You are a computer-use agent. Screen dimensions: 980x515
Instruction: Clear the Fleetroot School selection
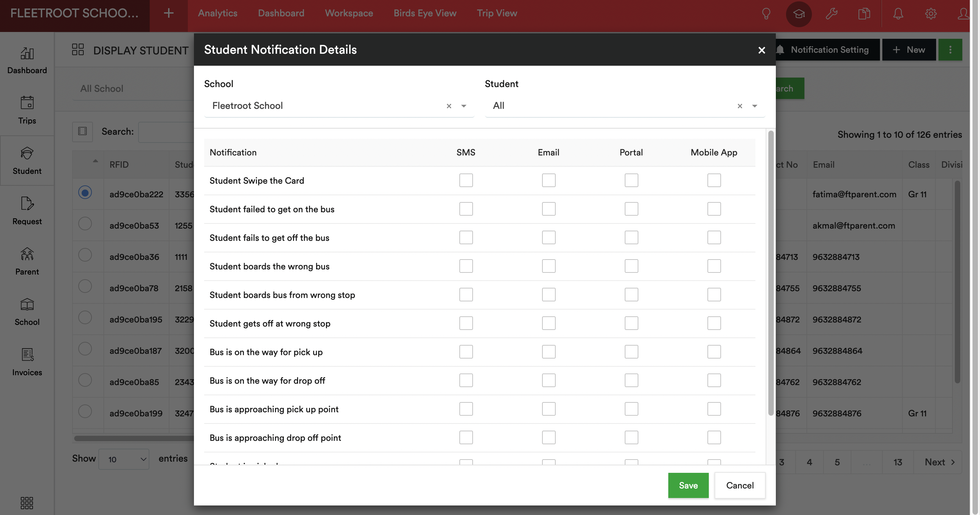point(449,106)
